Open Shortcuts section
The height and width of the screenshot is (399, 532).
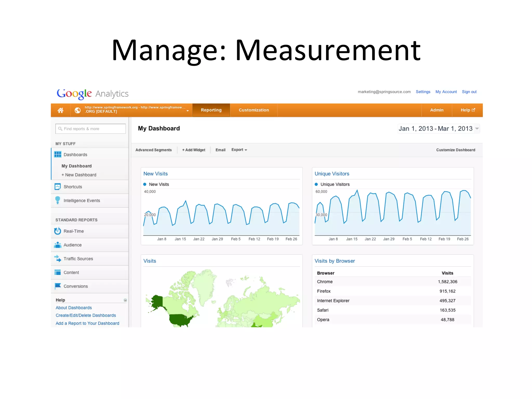[90, 187]
